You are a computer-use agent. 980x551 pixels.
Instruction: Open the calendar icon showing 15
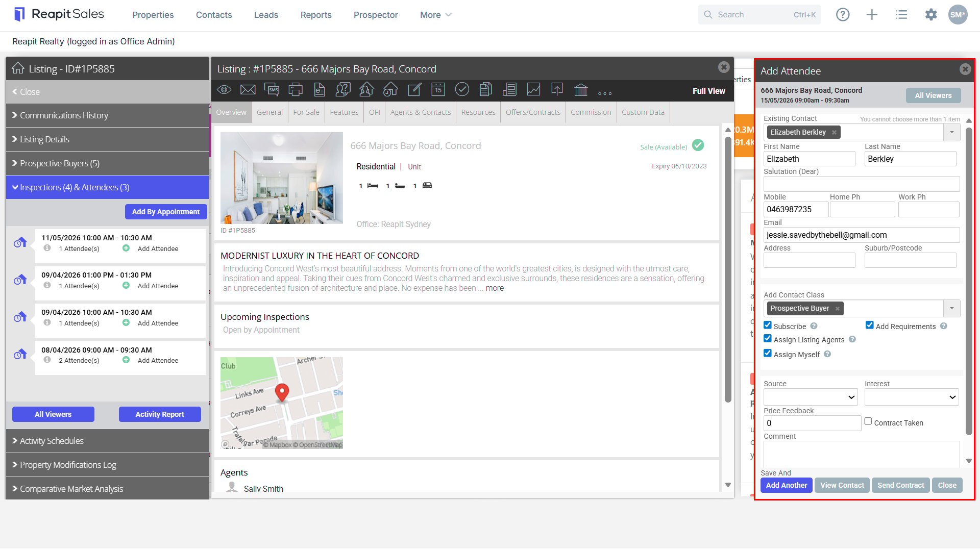(438, 90)
